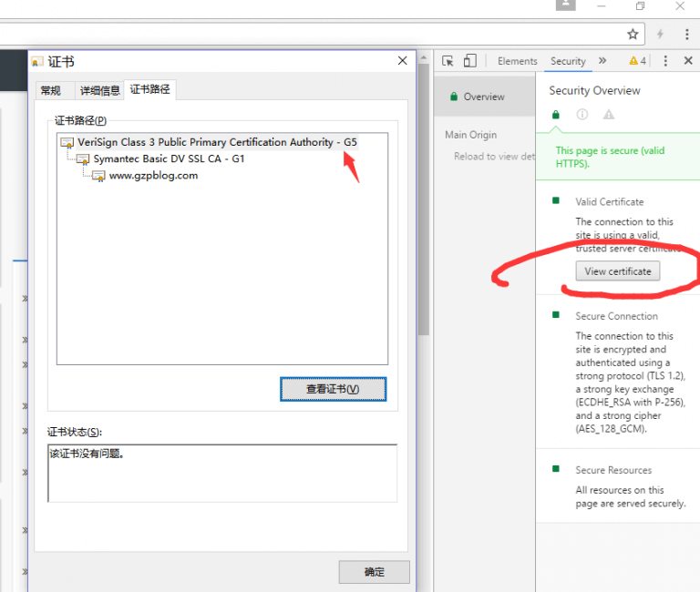Screen dimensions: 700x592
Task: Bookmark page with the star icon
Action: 633,35
